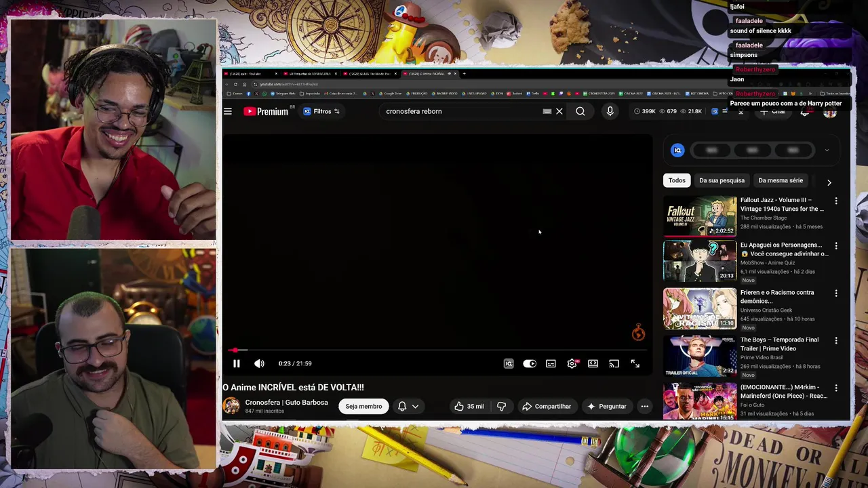Image resolution: width=868 pixels, height=488 pixels.
Task: Open options for Fallout Jazz video
Action: 836,201
